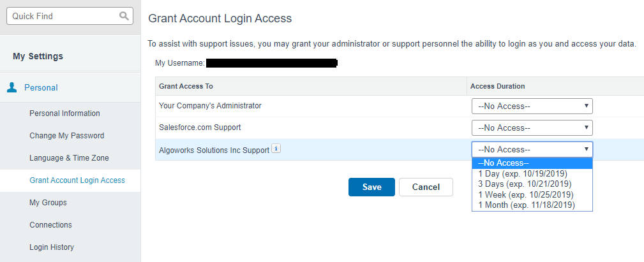Open Language & Time Zone settings
The image size is (644, 262).
pos(69,158)
